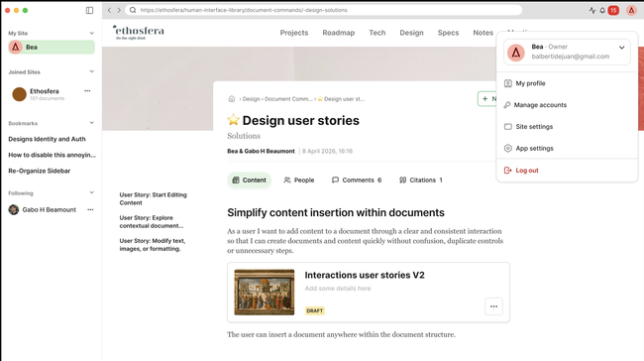644x361 pixels.
Task: Collapse the My Site section
Action: click(x=91, y=33)
